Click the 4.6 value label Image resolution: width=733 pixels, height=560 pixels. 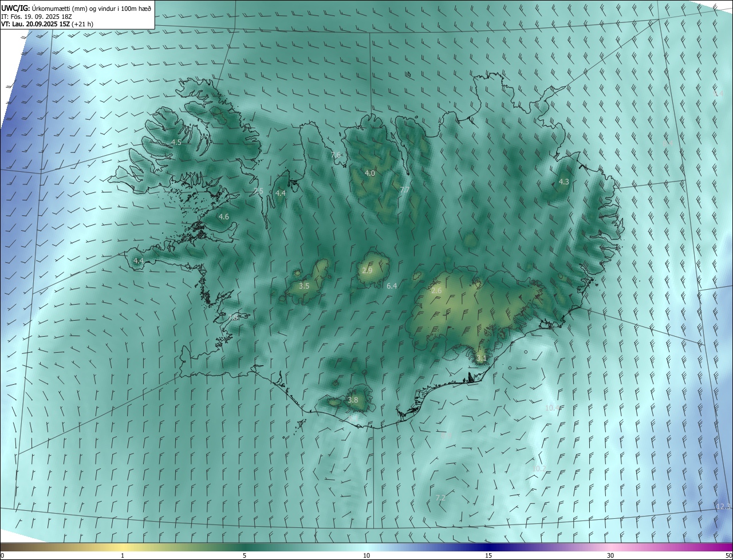(x=224, y=216)
